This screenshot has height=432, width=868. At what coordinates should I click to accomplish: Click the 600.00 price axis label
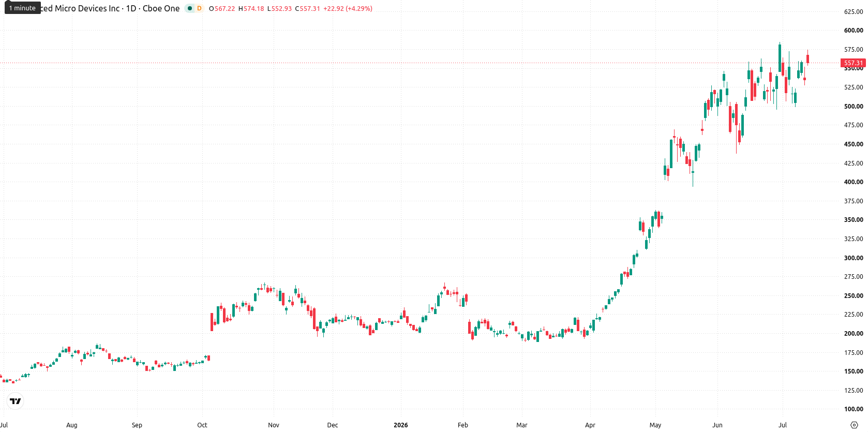click(854, 31)
